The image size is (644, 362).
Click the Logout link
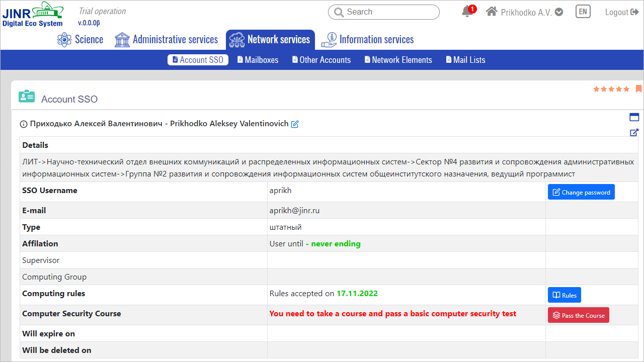[621, 12]
